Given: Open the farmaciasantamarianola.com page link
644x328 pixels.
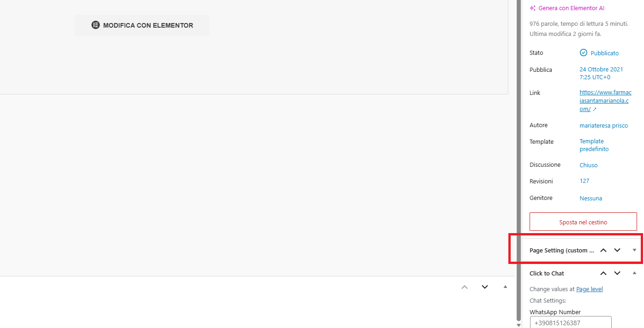Looking at the screenshot, I should 605,101.
